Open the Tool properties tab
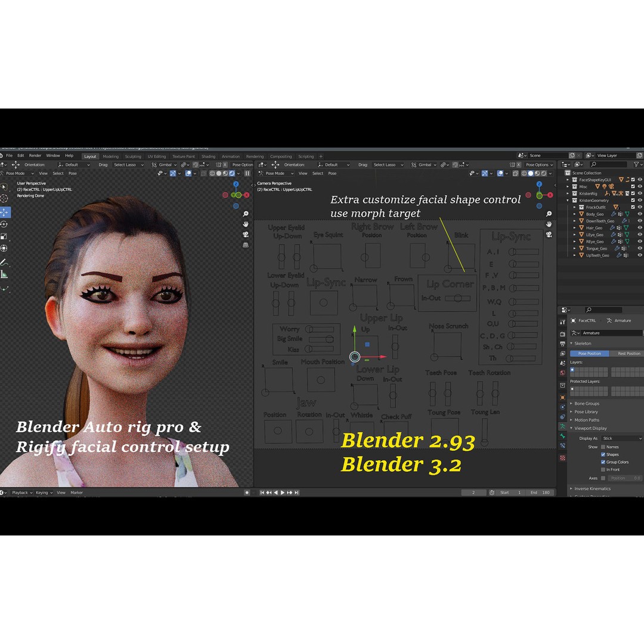Image resolution: width=644 pixels, height=644 pixels. (x=562, y=321)
